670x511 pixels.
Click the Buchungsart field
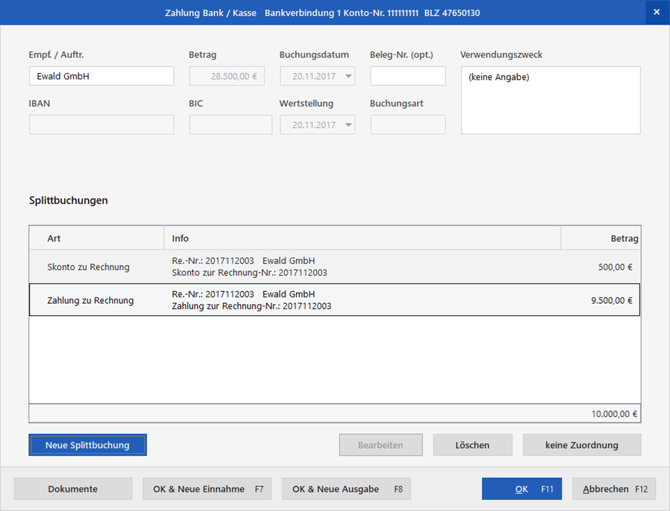(407, 125)
